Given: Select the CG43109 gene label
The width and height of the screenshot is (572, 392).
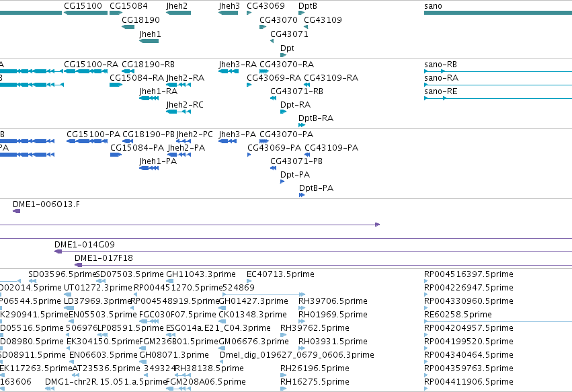Looking at the screenshot, I should coord(323,19).
